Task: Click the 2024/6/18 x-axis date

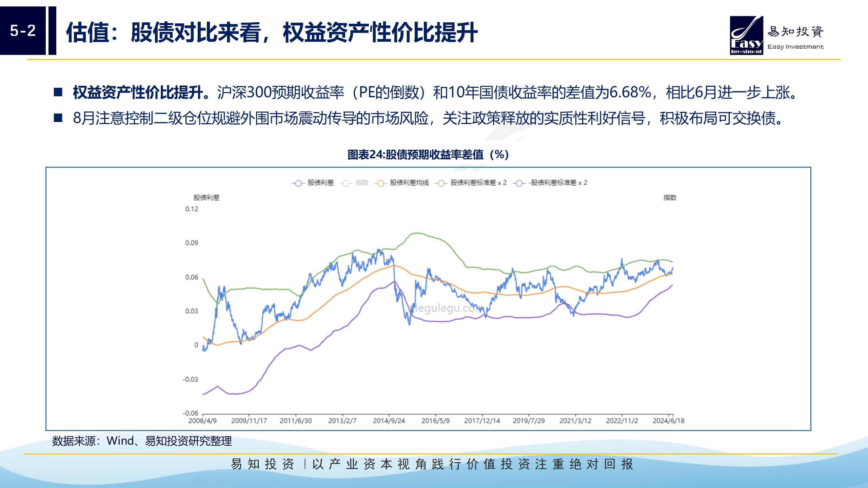Action: (669, 421)
